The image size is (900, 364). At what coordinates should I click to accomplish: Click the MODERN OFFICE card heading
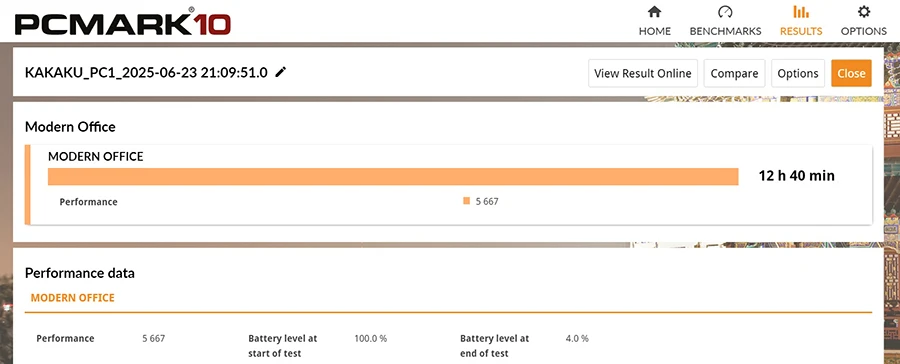(x=96, y=156)
